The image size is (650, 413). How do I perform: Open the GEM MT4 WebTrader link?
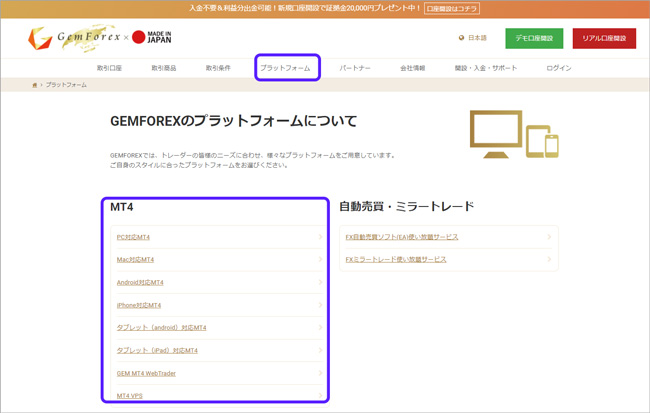click(x=146, y=373)
